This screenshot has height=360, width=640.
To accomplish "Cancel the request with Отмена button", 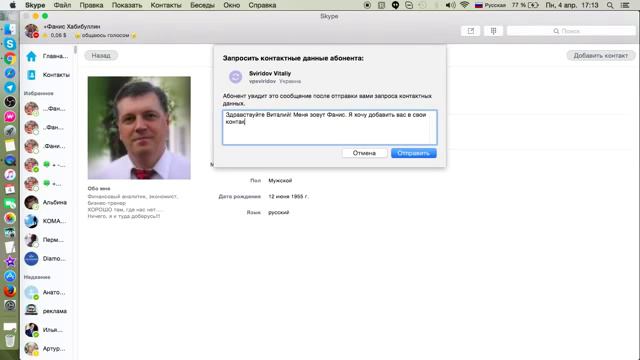I will coord(364,153).
